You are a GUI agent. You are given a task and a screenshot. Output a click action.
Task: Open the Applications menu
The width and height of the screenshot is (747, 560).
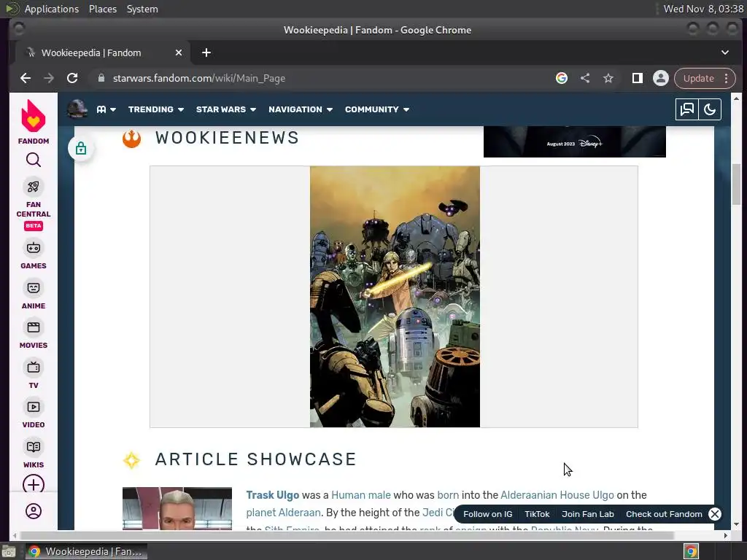(52, 9)
